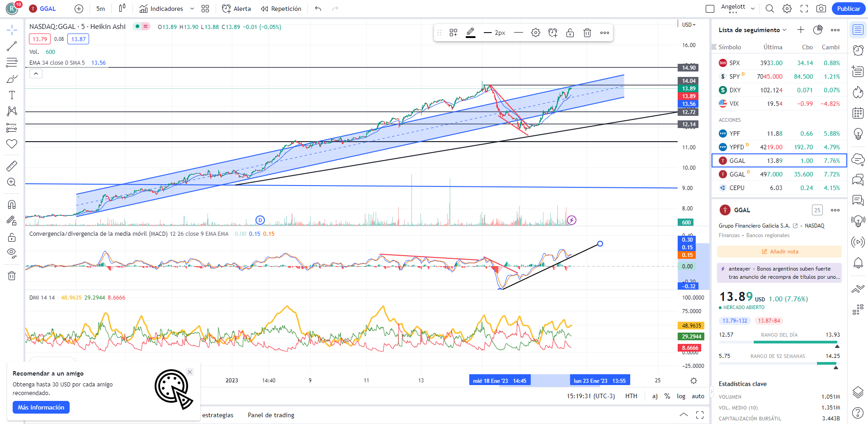Open the GGAL symbol search

43,9
